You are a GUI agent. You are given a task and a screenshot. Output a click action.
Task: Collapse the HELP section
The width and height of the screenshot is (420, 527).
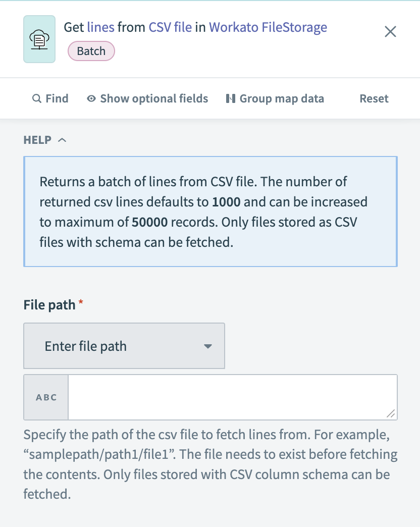pyautogui.click(x=63, y=140)
